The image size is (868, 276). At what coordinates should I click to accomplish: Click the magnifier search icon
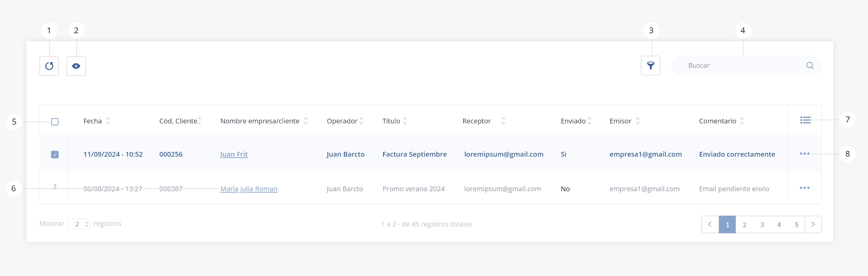tap(810, 65)
